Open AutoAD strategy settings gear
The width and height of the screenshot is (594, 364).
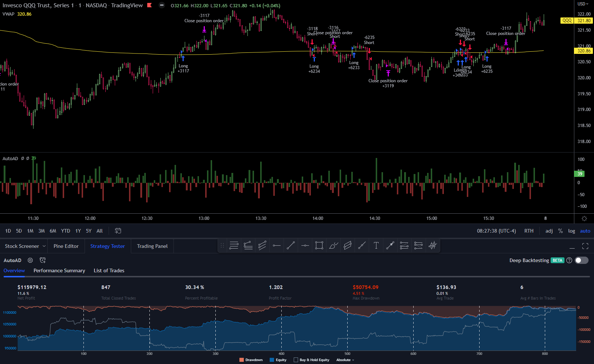[x=30, y=260]
